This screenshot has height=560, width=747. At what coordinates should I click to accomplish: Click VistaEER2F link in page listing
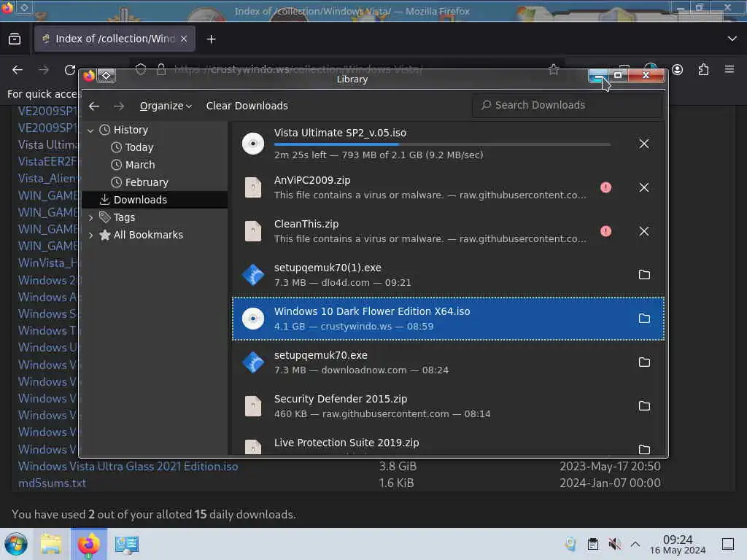tap(47, 161)
